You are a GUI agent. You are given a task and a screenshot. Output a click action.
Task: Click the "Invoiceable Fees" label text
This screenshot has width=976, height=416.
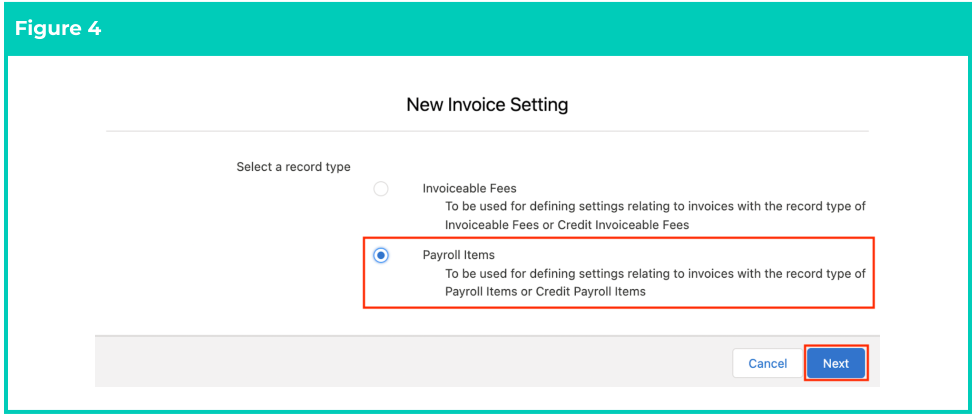click(469, 188)
